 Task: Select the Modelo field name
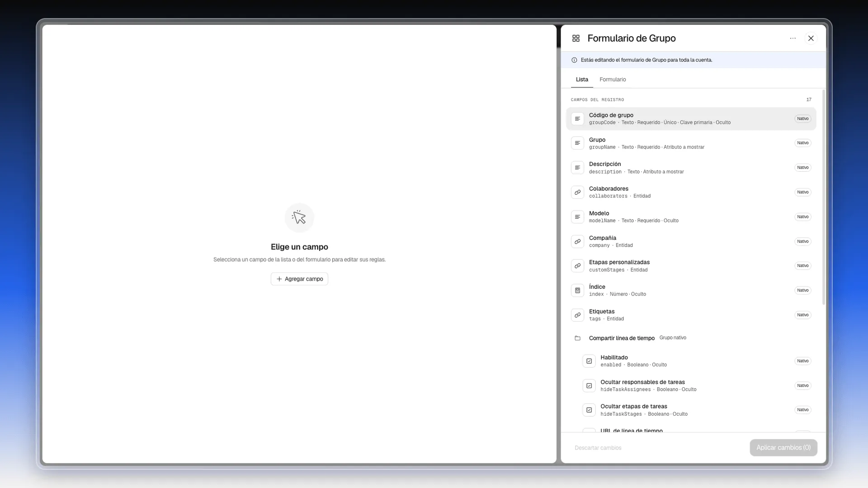pos(599,213)
